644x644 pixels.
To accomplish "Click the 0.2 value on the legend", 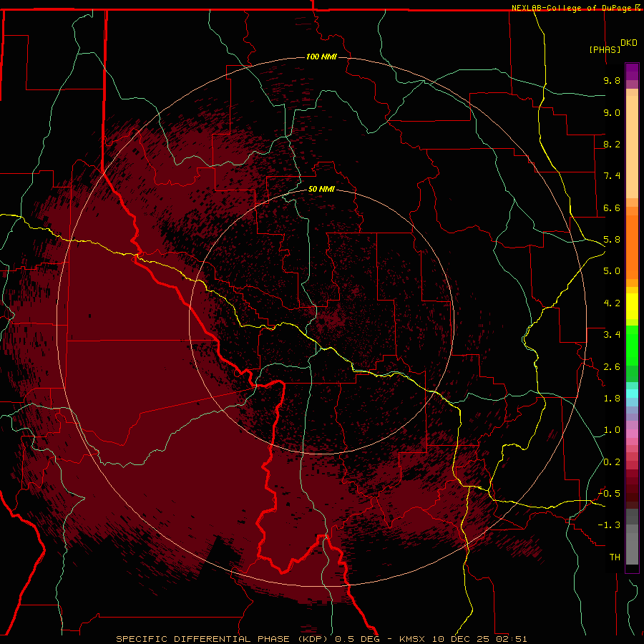I will pyautogui.click(x=612, y=462).
